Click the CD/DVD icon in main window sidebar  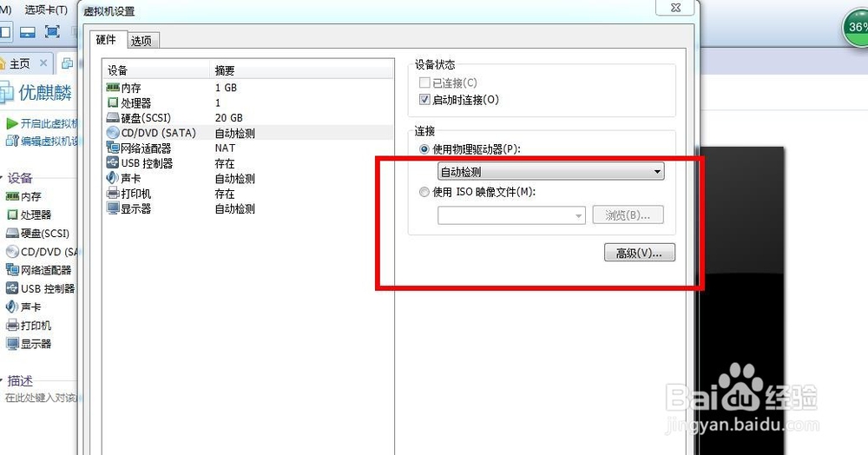coord(12,251)
